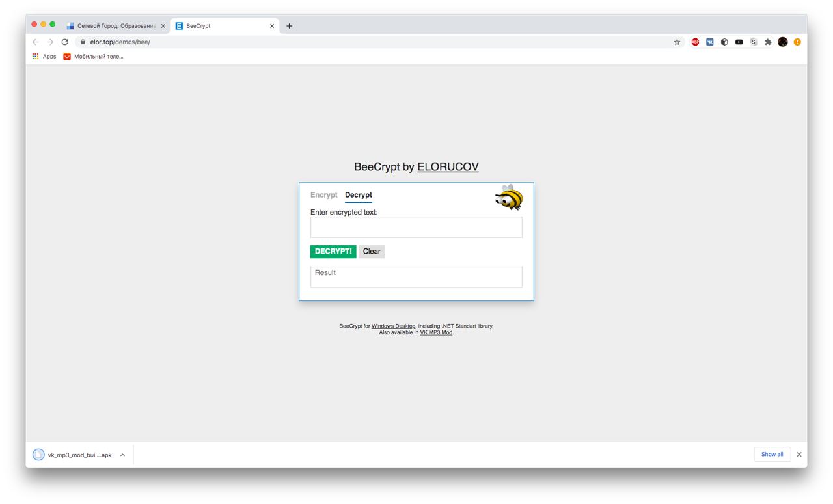Click the bee mascot image
833x504 pixels.
pyautogui.click(x=509, y=197)
